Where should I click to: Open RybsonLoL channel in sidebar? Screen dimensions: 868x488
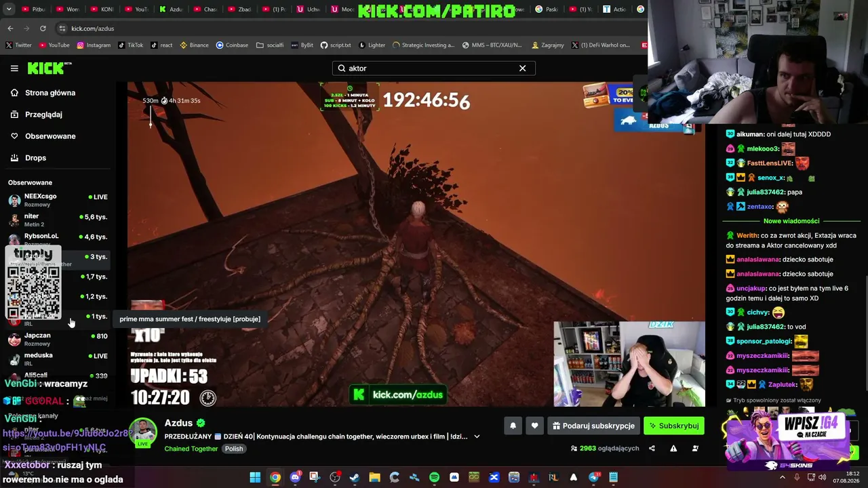(58, 238)
